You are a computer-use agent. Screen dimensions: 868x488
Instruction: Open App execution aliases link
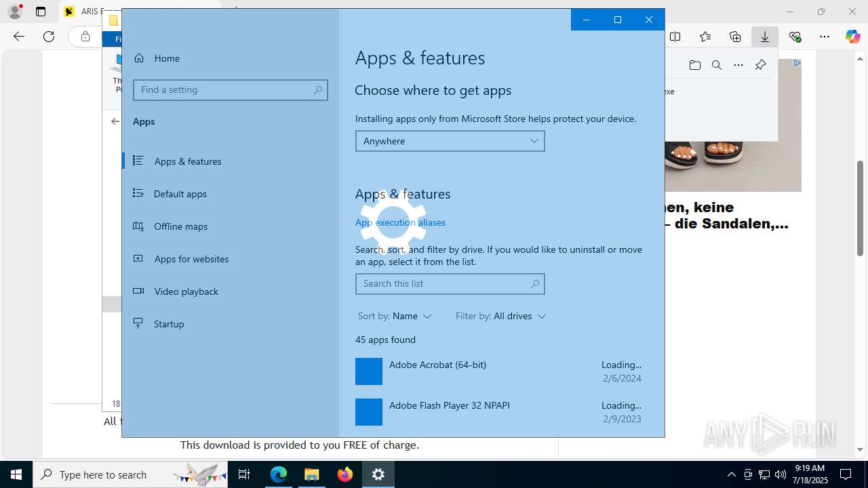tap(400, 222)
